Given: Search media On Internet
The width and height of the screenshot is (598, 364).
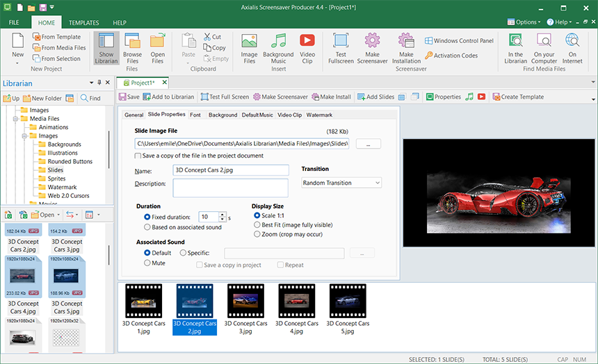Looking at the screenshot, I should tap(572, 47).
